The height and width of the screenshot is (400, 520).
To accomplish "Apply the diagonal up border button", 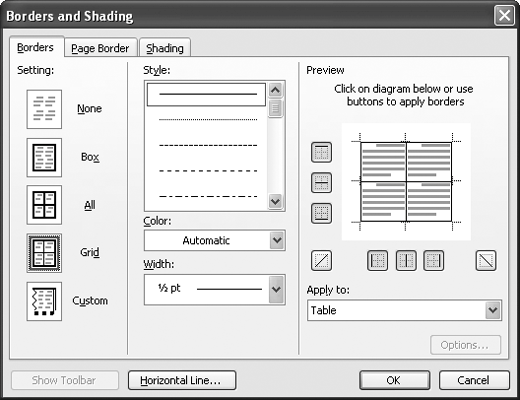I will tap(321, 260).
